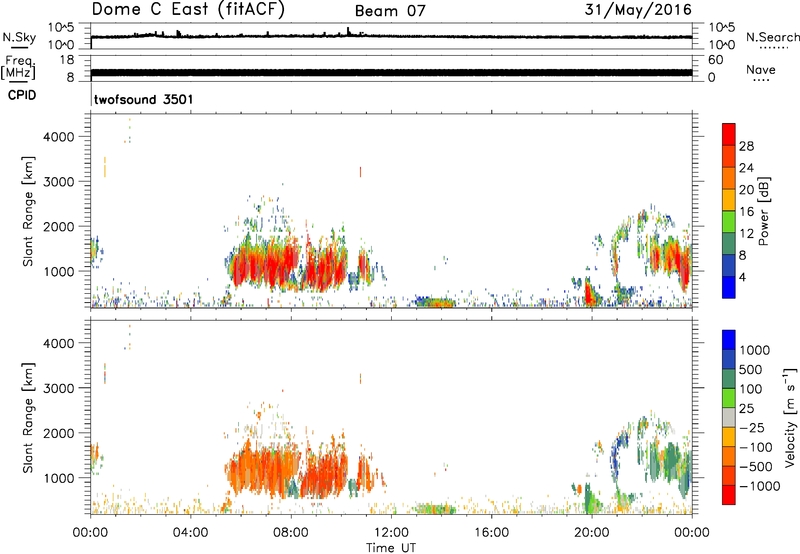This screenshot has width=800, height=554.
Task: Click the '-1000' velocity colorbar value
Action: (759, 486)
